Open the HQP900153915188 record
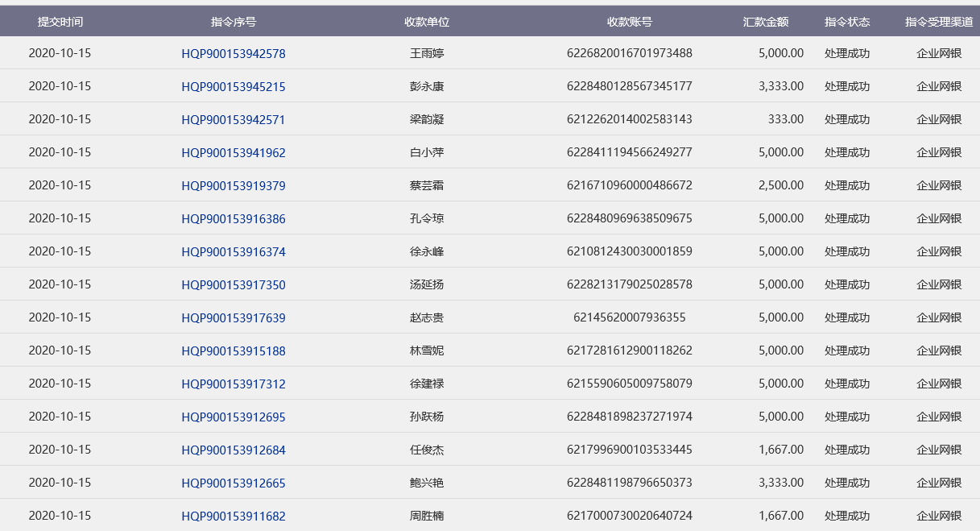The image size is (980, 531). pos(234,351)
